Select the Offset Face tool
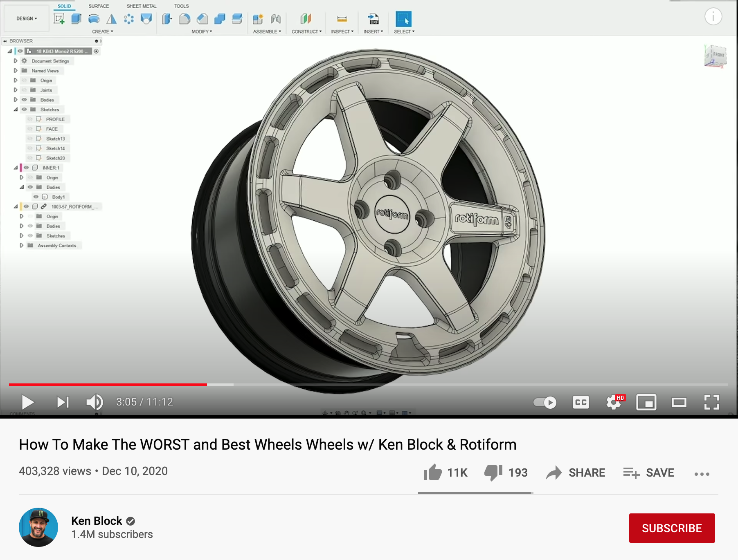 tap(237, 19)
